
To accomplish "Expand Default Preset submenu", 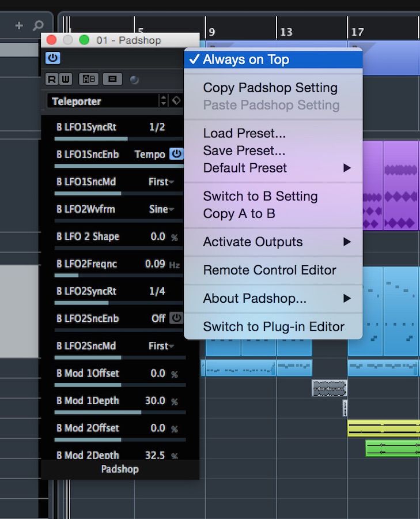I will (x=273, y=168).
